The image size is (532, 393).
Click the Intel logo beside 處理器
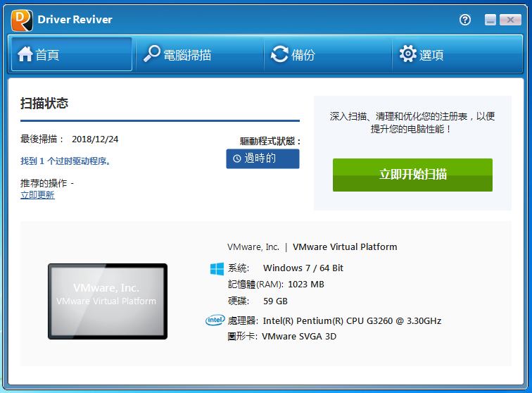pos(215,320)
